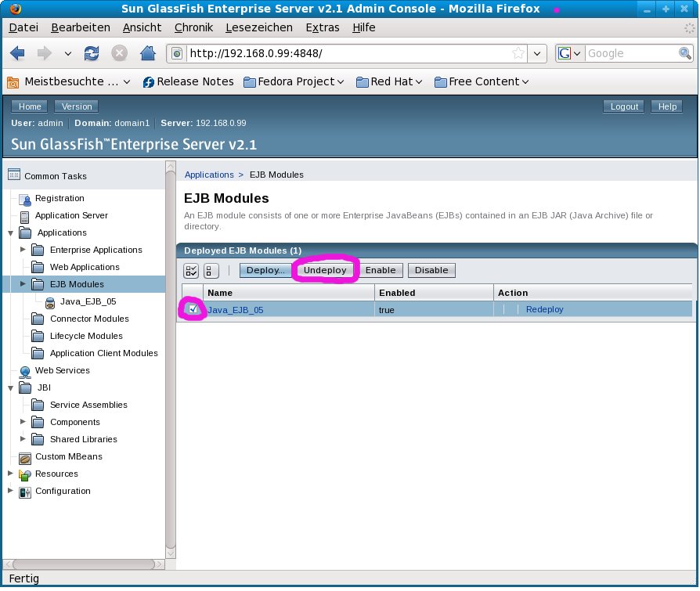700x591 pixels.
Task: Collapse the Applications tree node
Action: [x=10, y=232]
